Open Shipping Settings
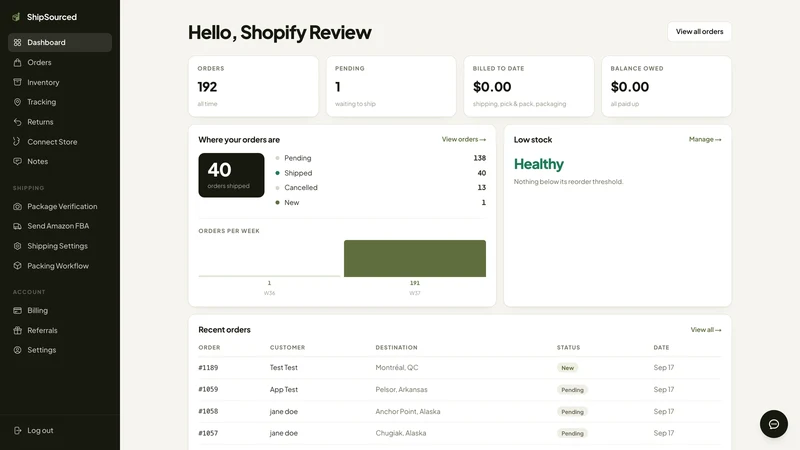The width and height of the screenshot is (800, 450). point(60,246)
